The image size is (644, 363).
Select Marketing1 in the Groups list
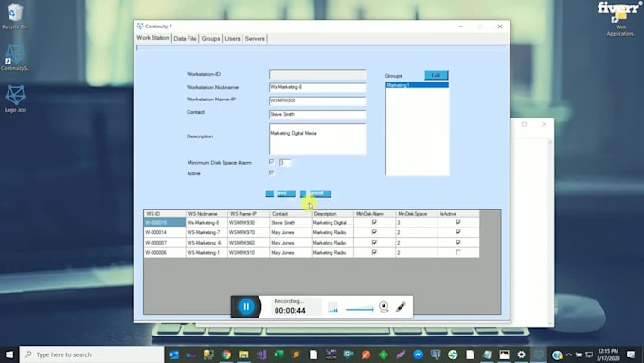(417, 85)
